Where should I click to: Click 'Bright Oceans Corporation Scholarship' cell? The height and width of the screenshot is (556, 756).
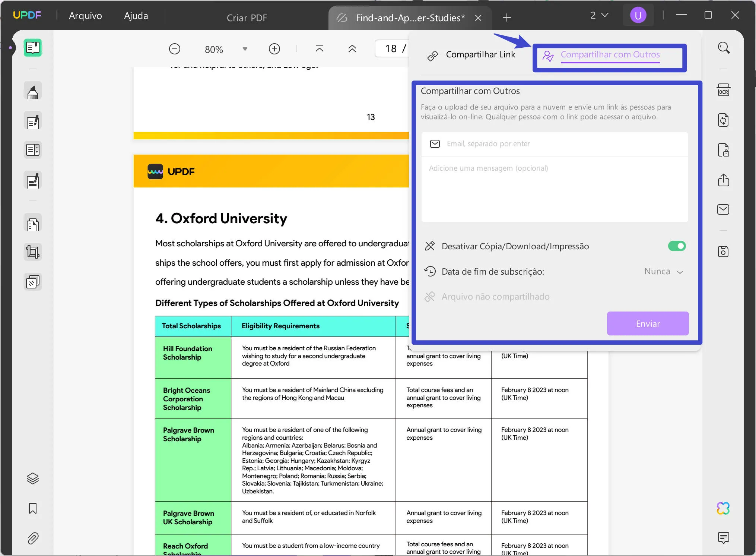(x=193, y=399)
